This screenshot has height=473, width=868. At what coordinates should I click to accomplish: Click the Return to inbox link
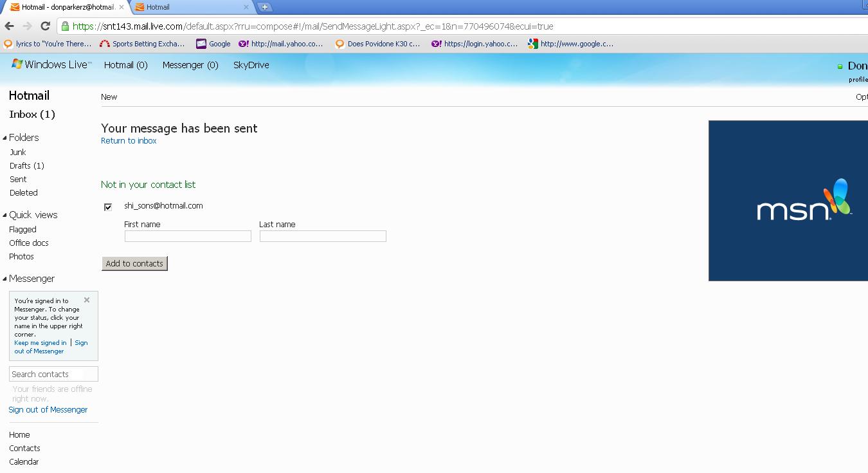[x=129, y=141]
